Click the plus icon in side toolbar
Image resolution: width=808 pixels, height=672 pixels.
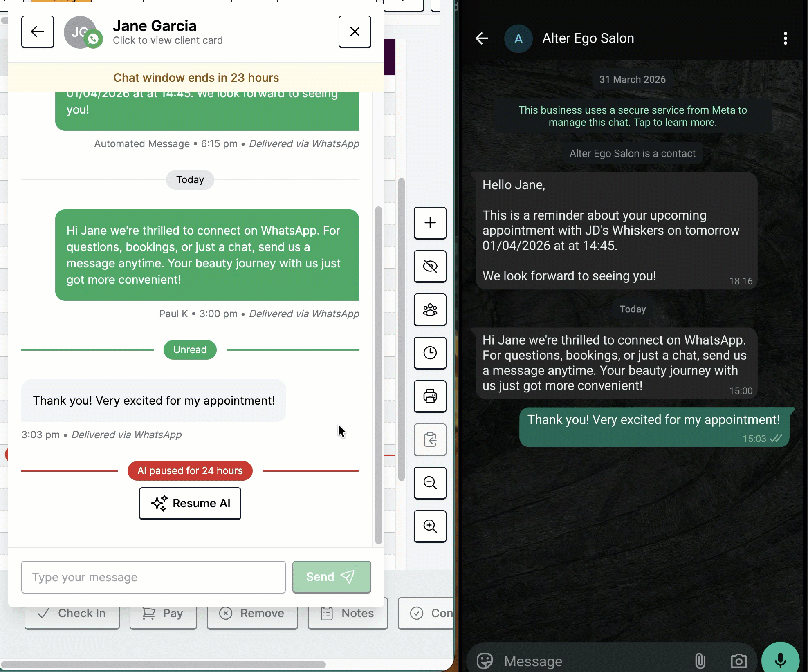[430, 223]
